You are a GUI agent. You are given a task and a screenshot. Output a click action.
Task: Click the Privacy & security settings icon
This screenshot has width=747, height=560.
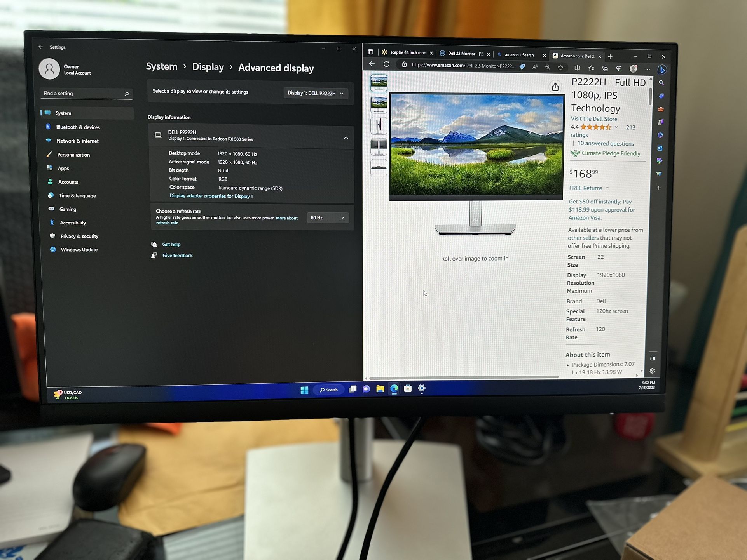pos(52,235)
